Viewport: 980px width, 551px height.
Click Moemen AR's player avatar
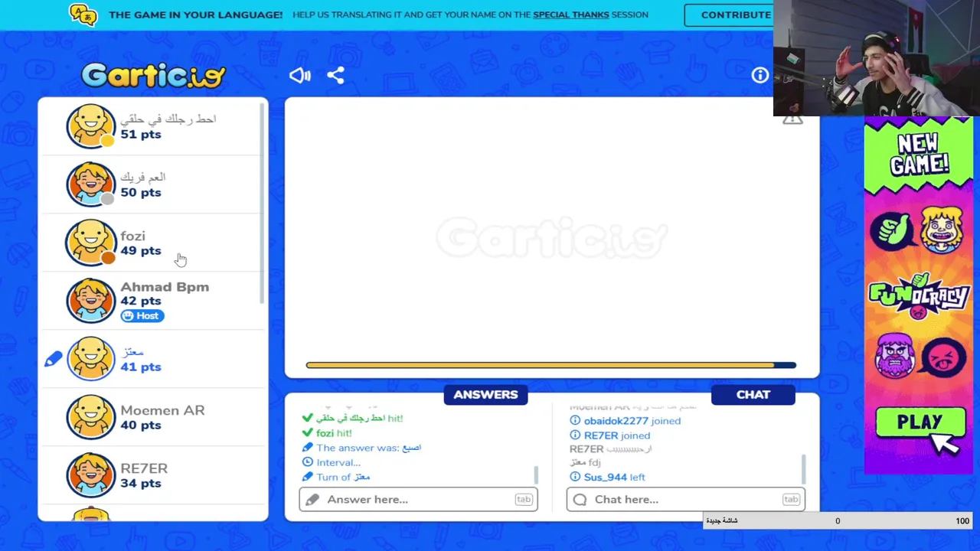(x=90, y=417)
